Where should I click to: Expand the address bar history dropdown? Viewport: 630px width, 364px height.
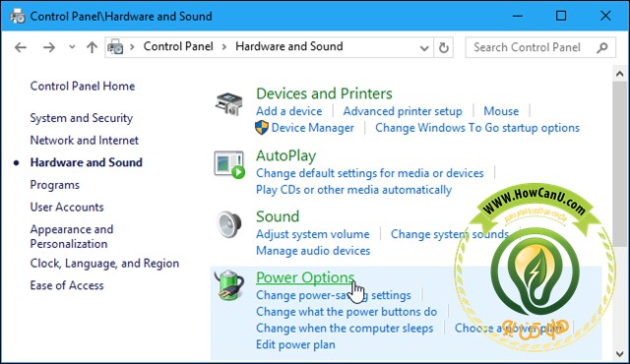(424, 48)
